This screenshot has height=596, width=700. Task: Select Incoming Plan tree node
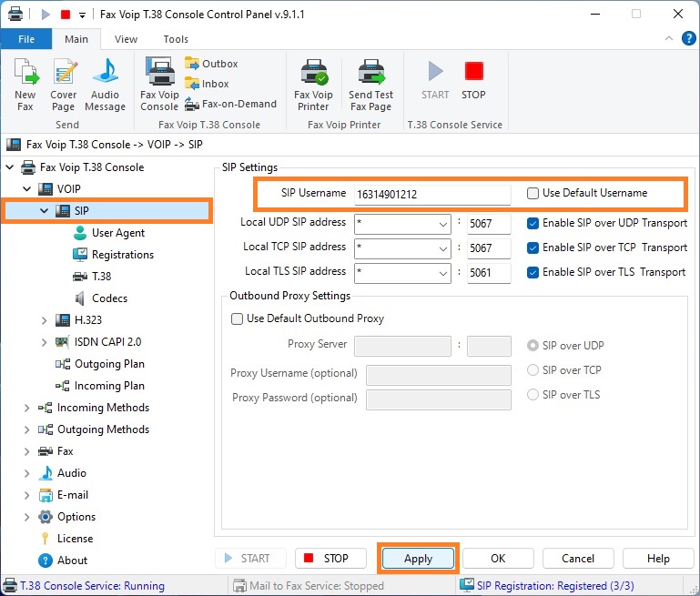point(100,386)
